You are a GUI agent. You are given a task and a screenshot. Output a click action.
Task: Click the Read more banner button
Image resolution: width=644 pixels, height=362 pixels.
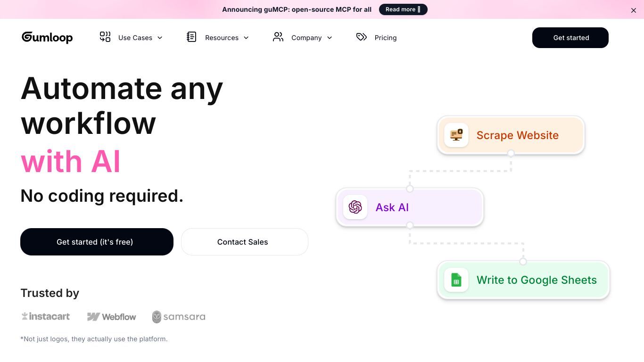pos(403,9)
